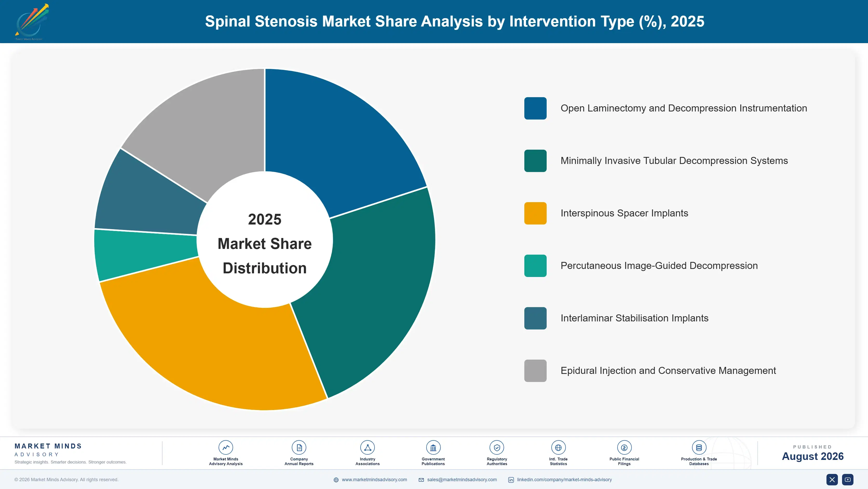Click the Intl. Trade Statistics globe icon
Image resolution: width=868 pixels, height=489 pixels.
(558, 447)
